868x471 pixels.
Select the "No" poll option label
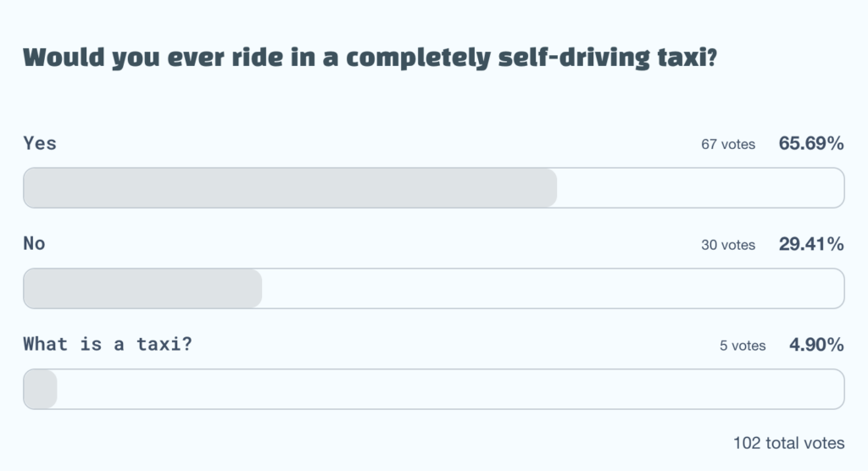(x=34, y=244)
